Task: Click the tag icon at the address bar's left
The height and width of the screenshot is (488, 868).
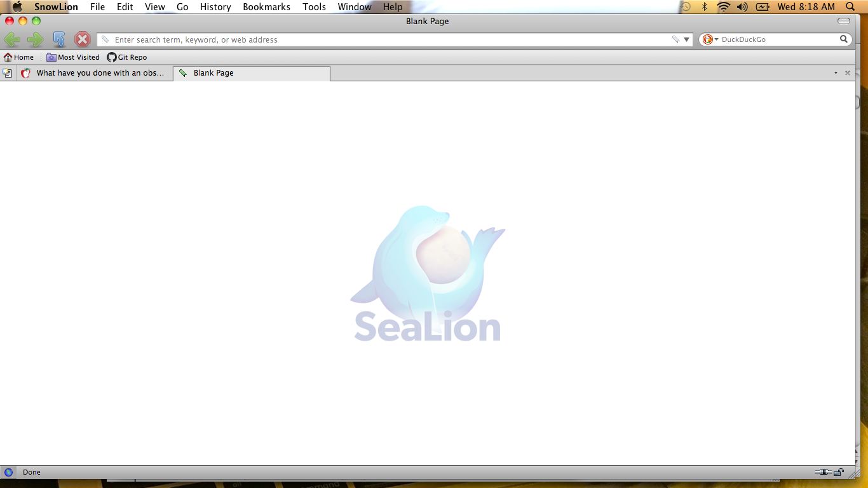Action: [x=105, y=39]
